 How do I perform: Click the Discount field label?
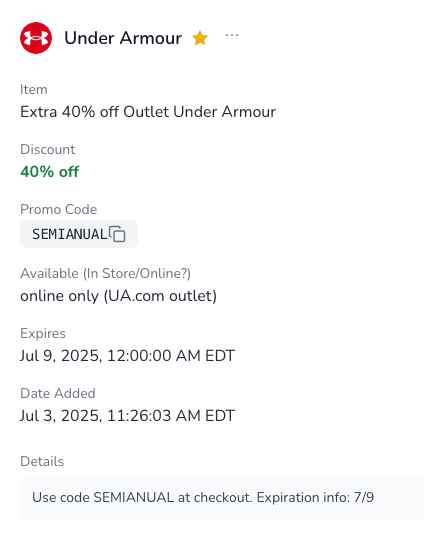click(x=47, y=150)
